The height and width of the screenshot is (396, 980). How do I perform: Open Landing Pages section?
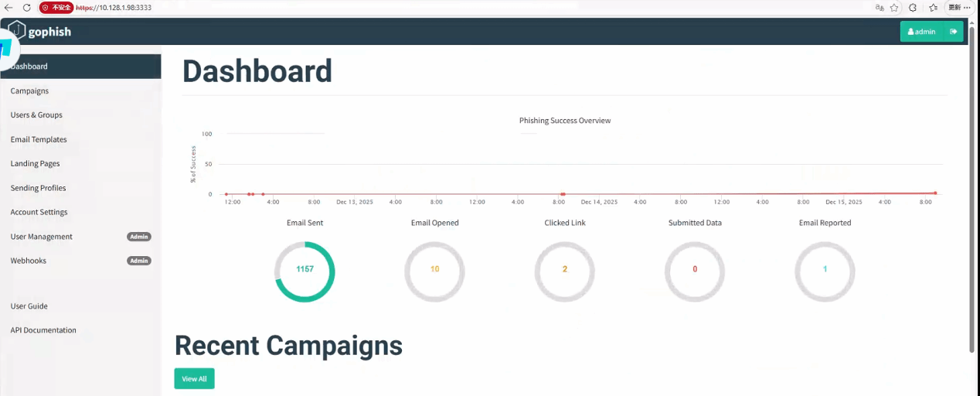tap(35, 164)
